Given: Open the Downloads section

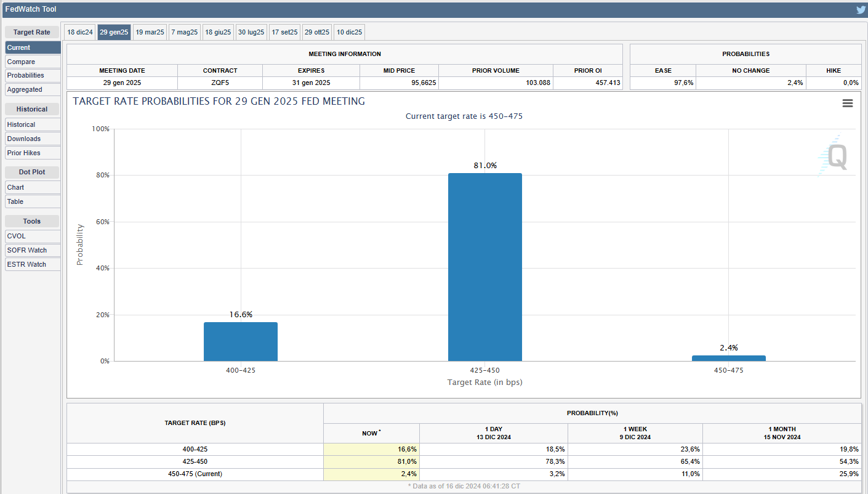Looking at the screenshot, I should tap(33, 139).
